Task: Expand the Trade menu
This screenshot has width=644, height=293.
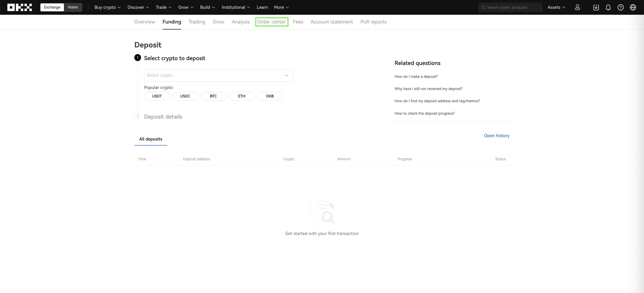Action: click(x=164, y=7)
